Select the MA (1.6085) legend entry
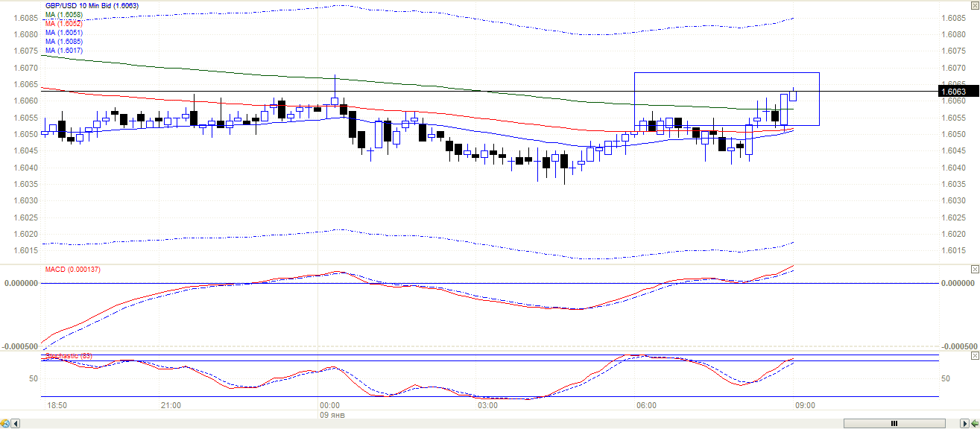 point(63,42)
